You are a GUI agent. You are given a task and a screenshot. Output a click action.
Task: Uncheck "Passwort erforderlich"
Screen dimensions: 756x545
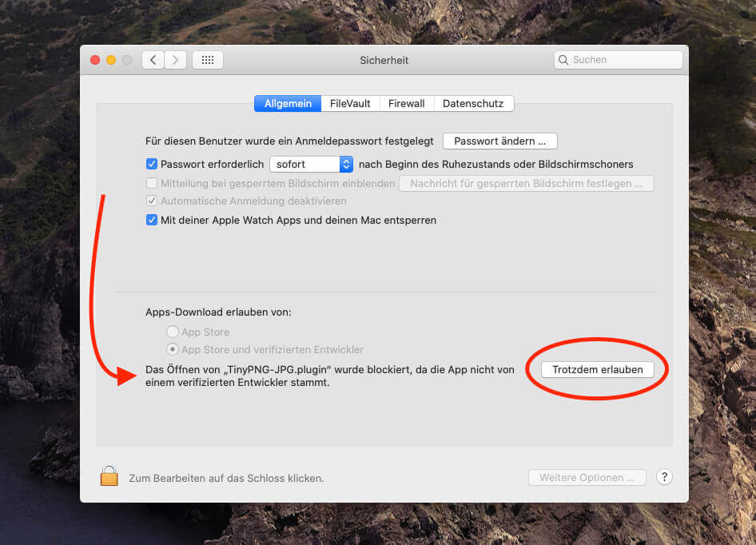152,164
